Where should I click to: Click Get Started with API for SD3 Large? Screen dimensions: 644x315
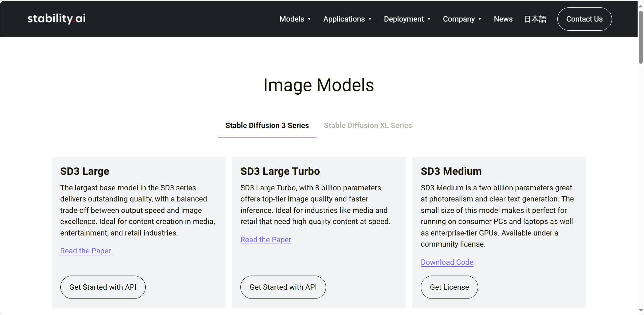point(103,287)
